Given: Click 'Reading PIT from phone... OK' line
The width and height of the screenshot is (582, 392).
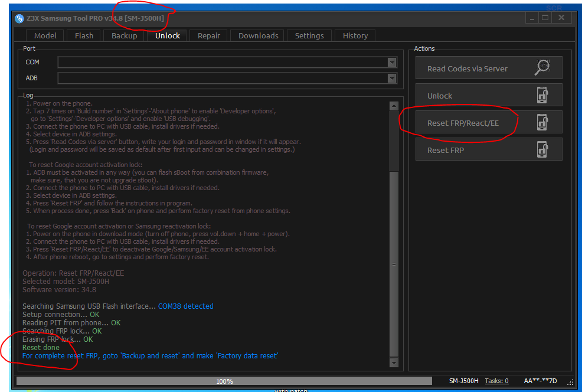Looking at the screenshot, I should (x=71, y=322).
